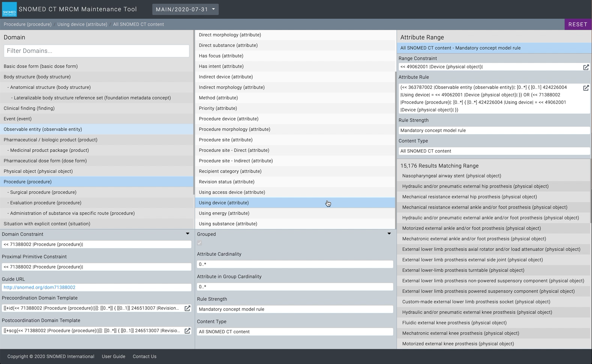Select Direct substance (attribute)
The width and height of the screenshot is (592, 364).
tap(295, 45)
